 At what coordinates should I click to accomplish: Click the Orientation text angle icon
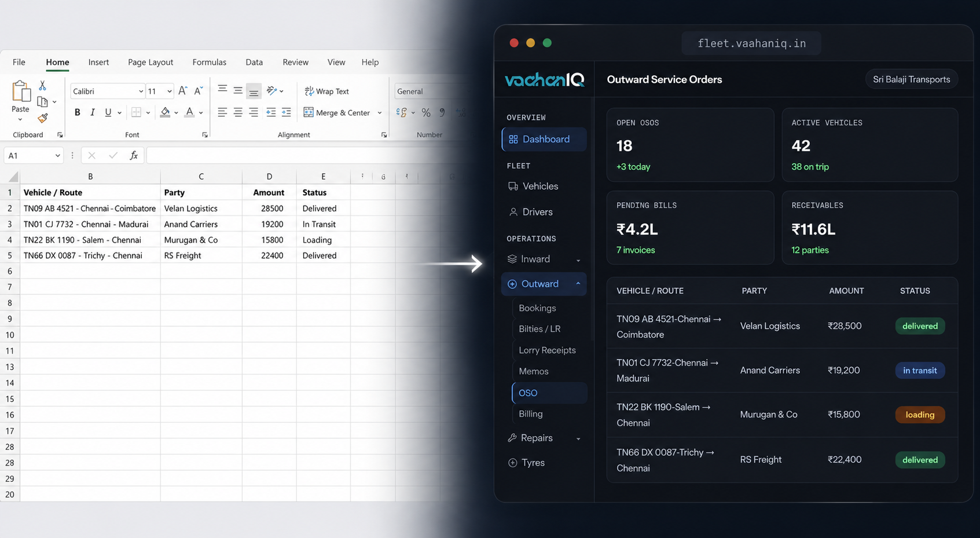pos(271,90)
